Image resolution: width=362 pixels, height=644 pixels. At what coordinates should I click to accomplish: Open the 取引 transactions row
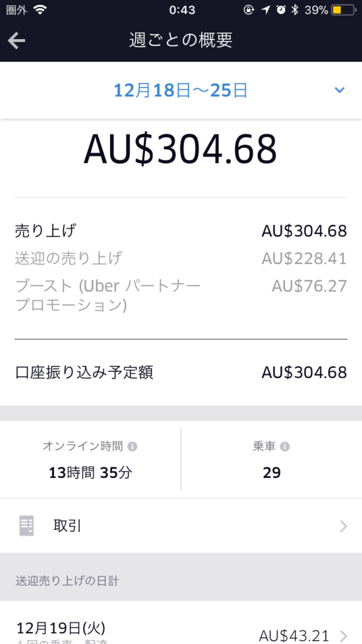click(x=181, y=526)
